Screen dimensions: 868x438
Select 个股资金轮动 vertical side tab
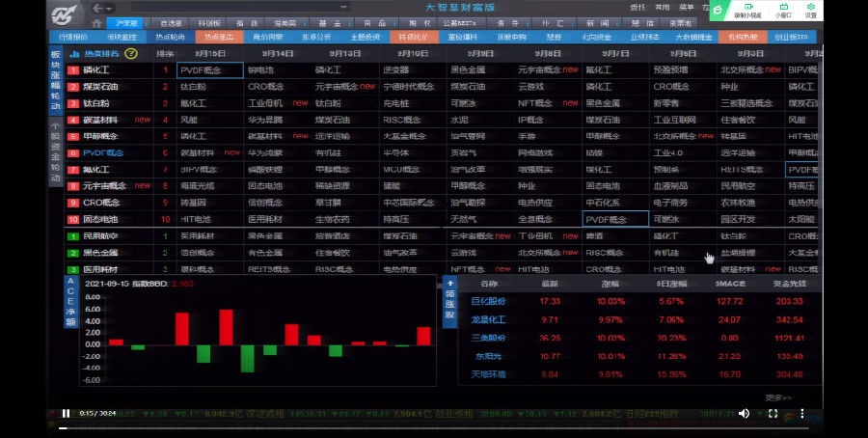56,152
